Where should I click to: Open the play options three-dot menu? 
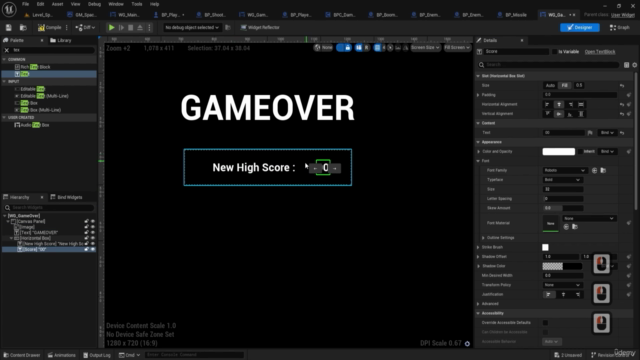(x=149, y=27)
